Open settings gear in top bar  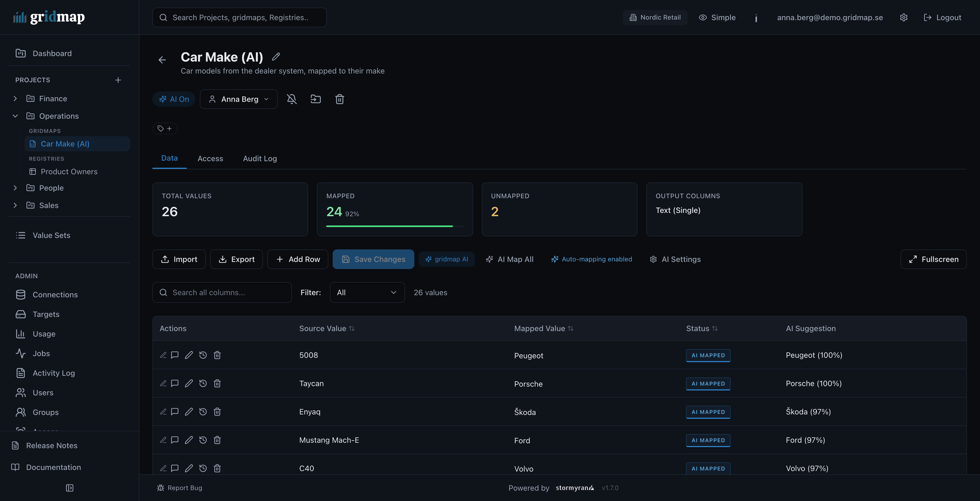[904, 17]
